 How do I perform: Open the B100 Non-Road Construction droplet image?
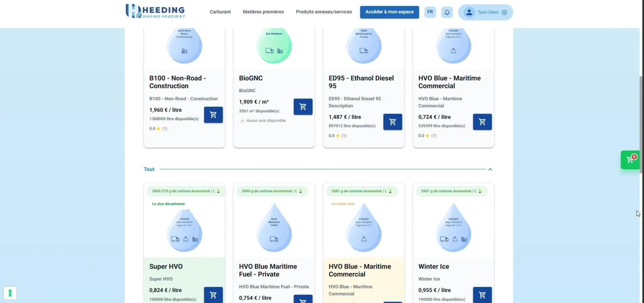click(x=184, y=46)
